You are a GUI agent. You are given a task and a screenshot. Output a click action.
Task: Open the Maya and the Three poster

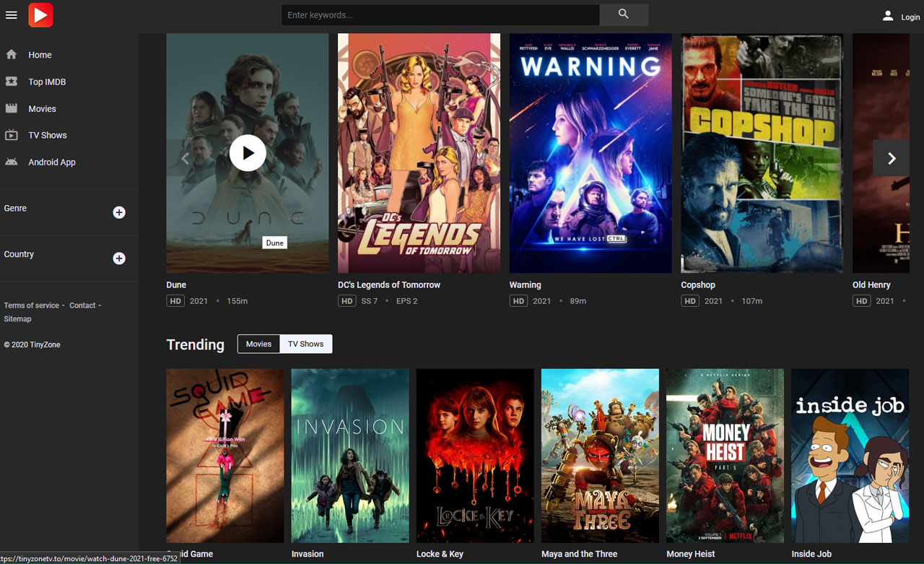coord(600,456)
